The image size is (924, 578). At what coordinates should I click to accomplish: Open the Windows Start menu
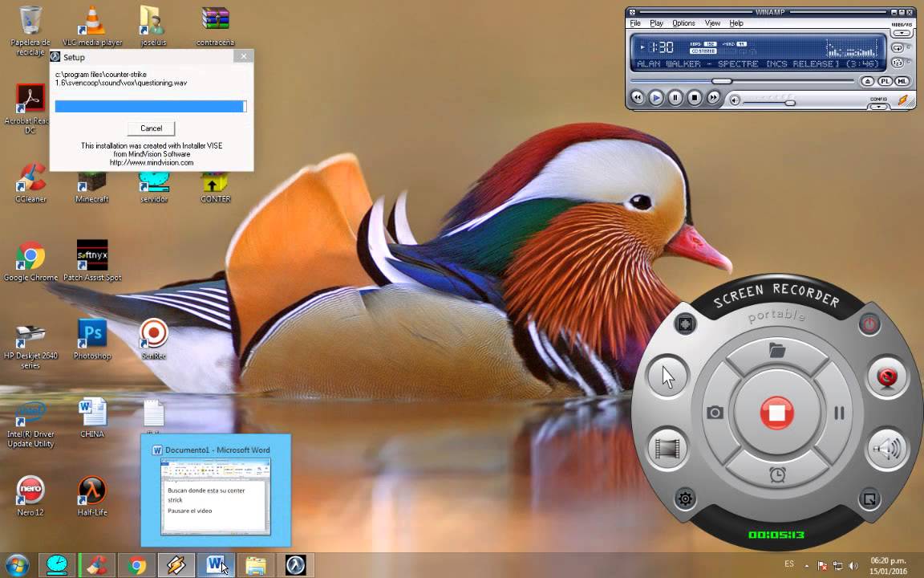[17, 566]
